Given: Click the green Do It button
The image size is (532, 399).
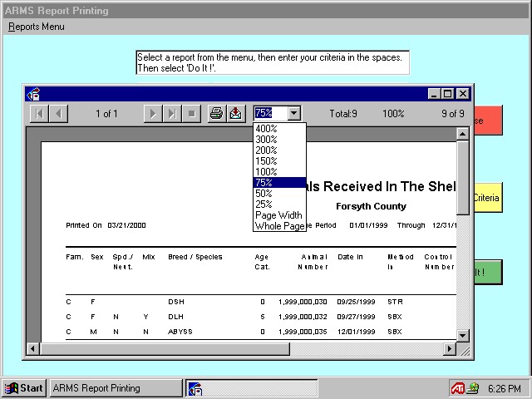Looking at the screenshot, I should 488,272.
